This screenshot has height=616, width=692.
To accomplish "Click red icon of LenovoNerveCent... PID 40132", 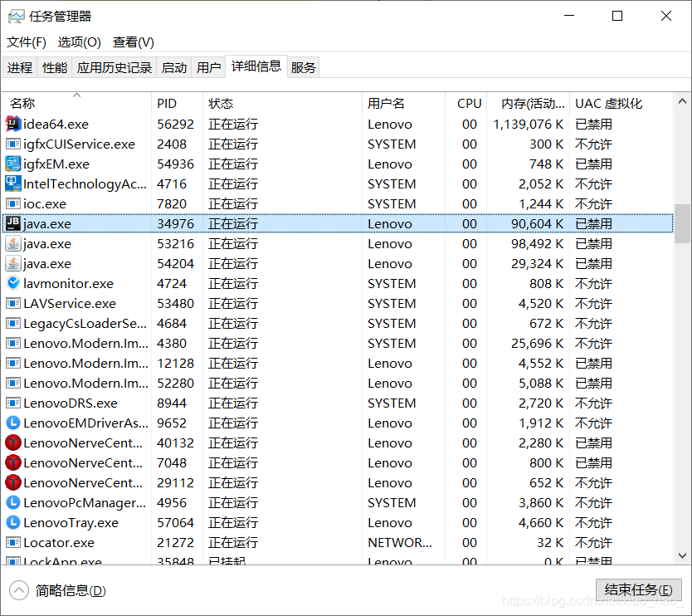I will point(13,442).
